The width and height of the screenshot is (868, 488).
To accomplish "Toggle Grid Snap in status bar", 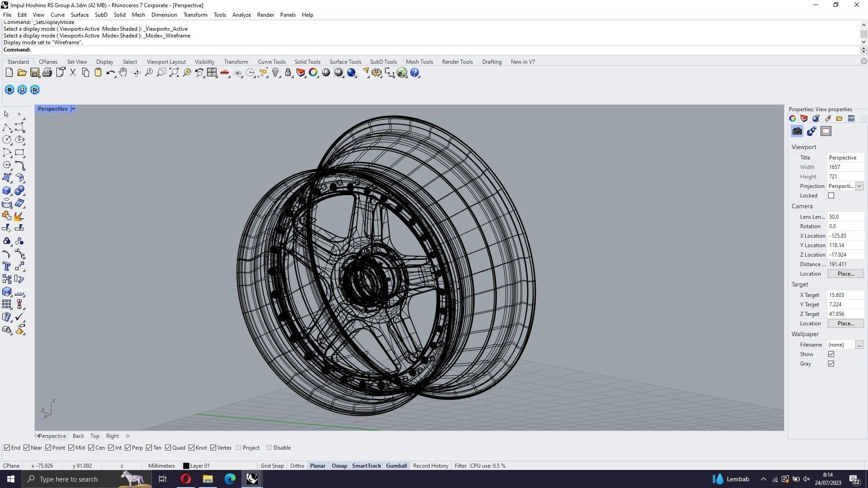I will coord(272,466).
